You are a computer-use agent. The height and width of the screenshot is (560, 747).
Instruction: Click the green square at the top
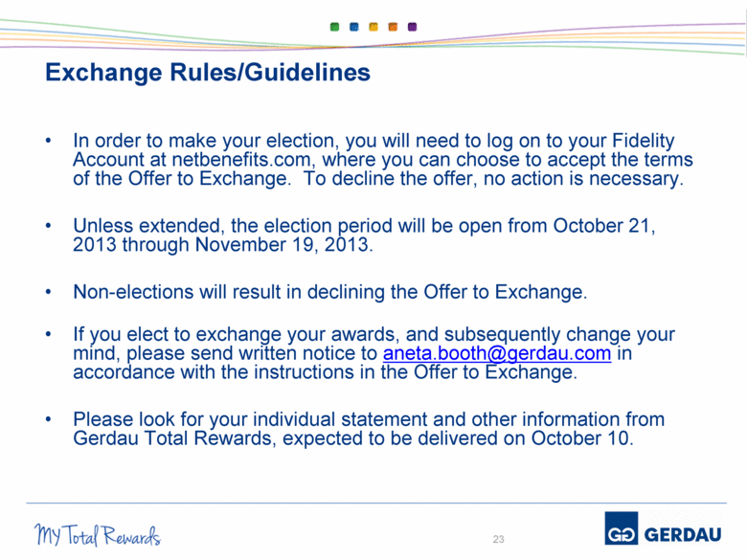click(334, 27)
